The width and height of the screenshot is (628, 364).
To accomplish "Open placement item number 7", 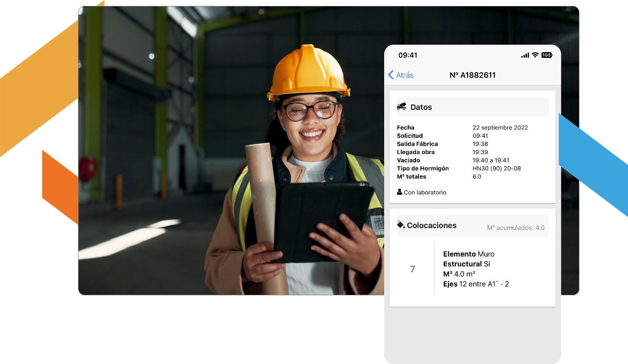I will 412,269.
